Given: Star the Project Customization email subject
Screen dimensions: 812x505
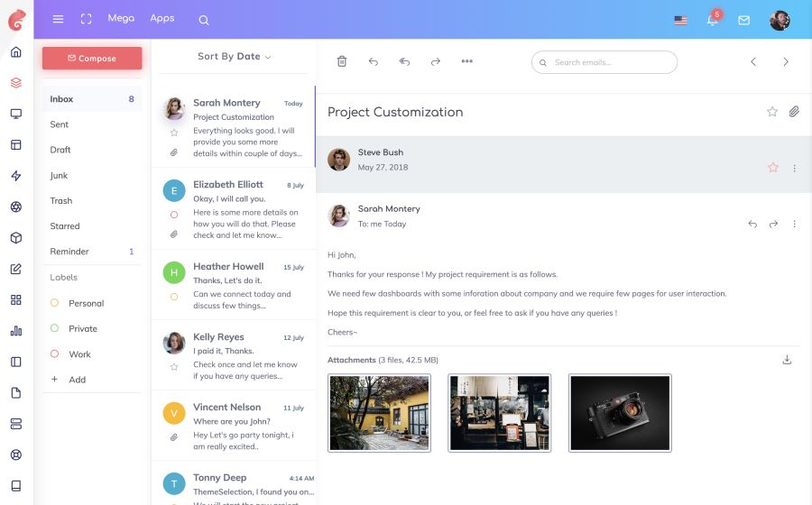Looking at the screenshot, I should click(772, 112).
